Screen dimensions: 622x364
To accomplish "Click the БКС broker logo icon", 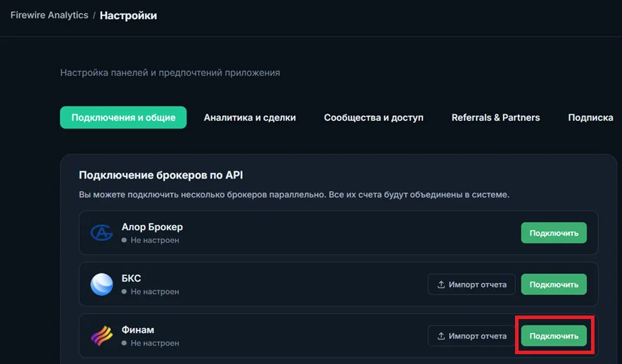I will [101, 285].
